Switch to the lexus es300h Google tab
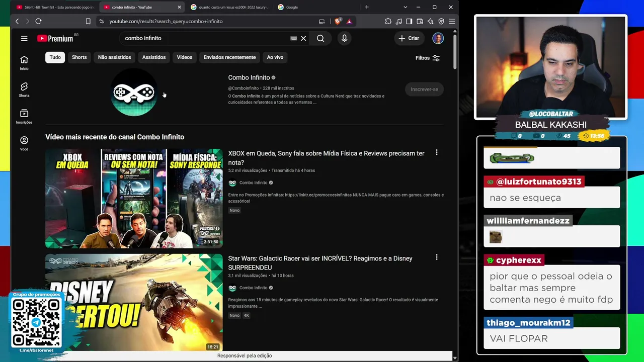This screenshot has width=644, height=362. (x=229, y=7)
